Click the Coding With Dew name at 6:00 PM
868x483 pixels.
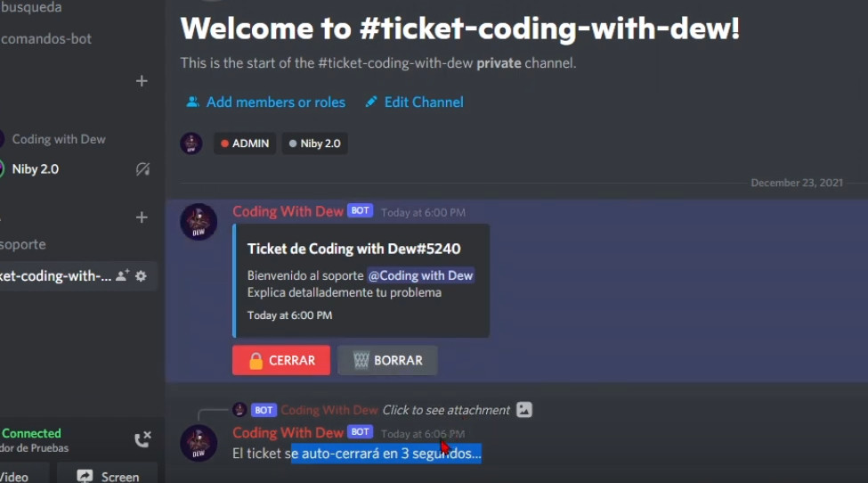[x=288, y=211]
